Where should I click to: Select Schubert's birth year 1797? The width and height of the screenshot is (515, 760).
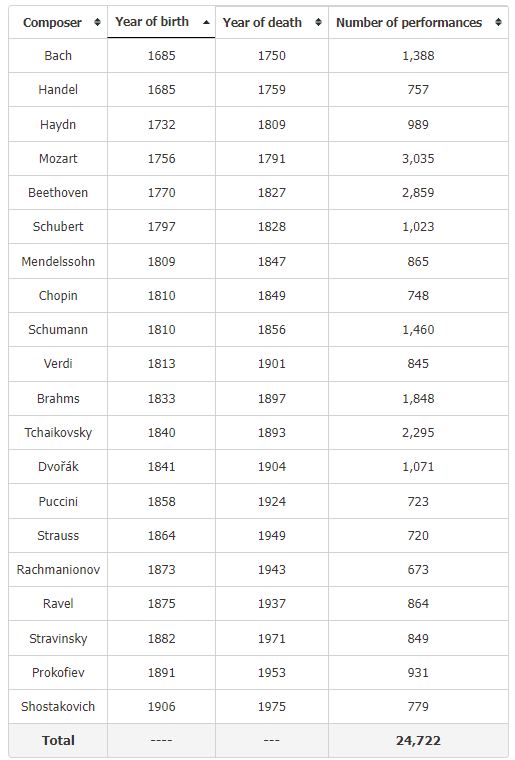(161, 226)
